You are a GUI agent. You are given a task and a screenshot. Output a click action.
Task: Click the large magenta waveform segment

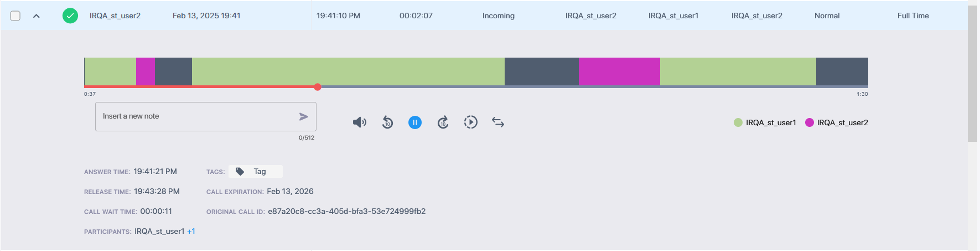(x=619, y=71)
